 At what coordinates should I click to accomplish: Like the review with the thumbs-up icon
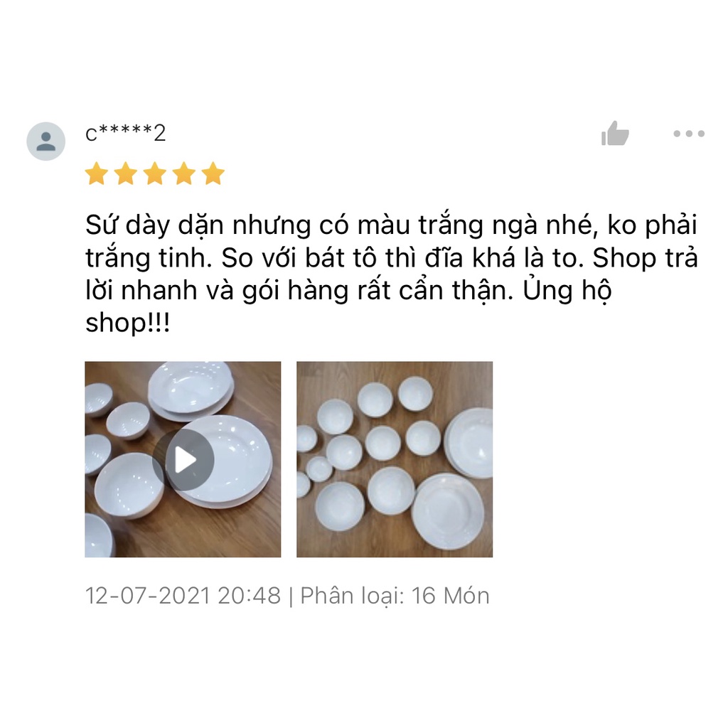(x=615, y=133)
